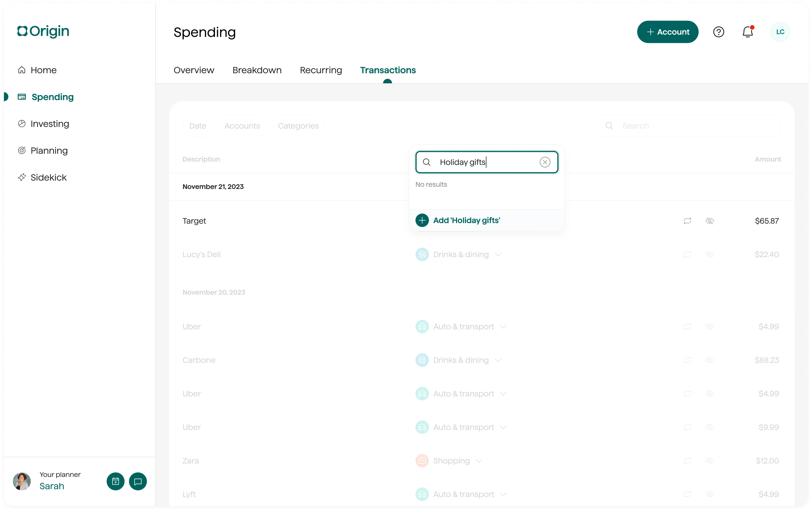Mark Target transaction as recurring
Image resolution: width=812 pixels, height=511 pixels.
click(x=687, y=221)
